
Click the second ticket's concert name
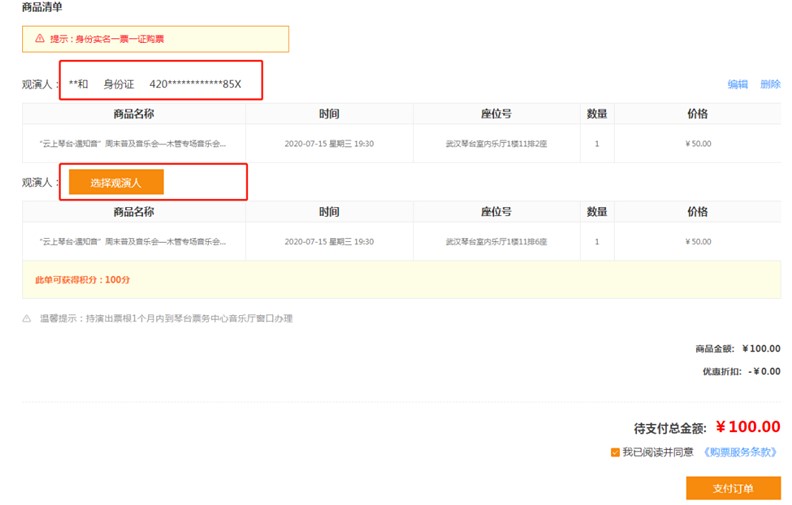[133, 242]
